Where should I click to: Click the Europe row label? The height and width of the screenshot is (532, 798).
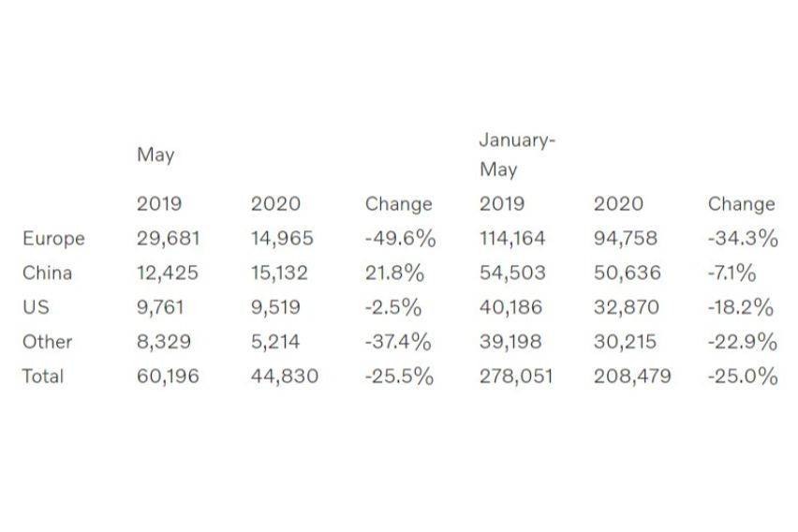(x=53, y=239)
